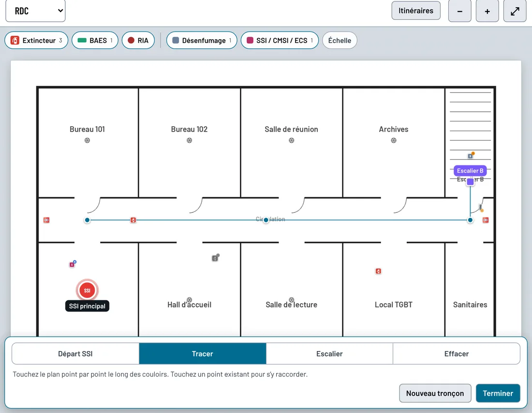Select the red alarm icon at corridor left end
Image resolution: width=532 pixels, height=413 pixels.
coord(46,220)
